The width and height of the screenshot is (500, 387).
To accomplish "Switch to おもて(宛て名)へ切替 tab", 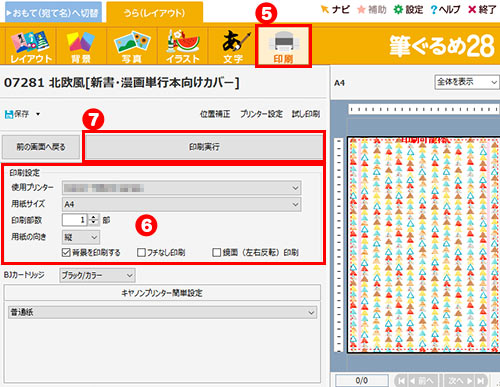I will [x=53, y=13].
